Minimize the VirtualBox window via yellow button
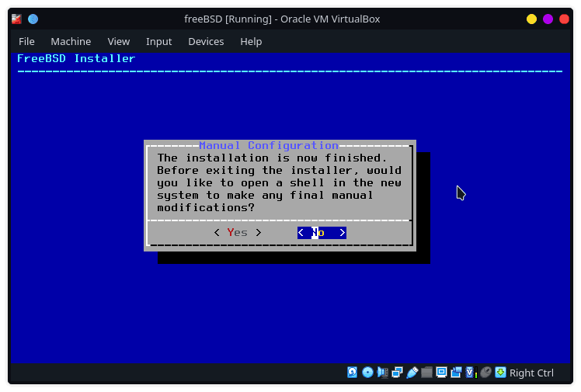This screenshot has height=392, width=581. click(x=531, y=19)
